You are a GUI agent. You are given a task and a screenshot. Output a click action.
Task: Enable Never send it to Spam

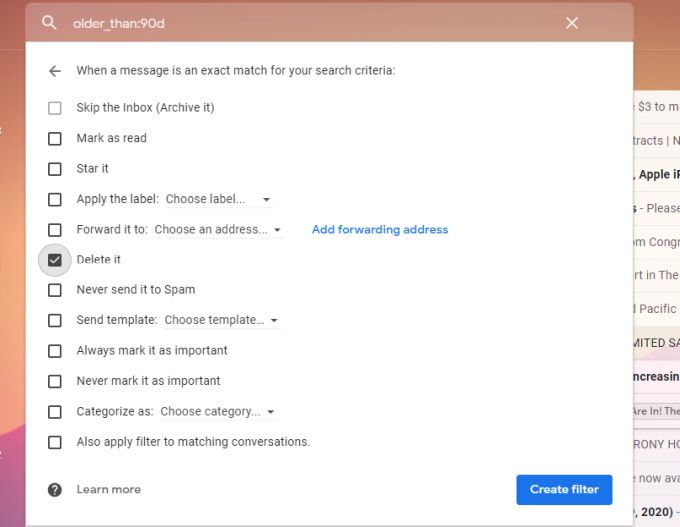pyautogui.click(x=55, y=290)
